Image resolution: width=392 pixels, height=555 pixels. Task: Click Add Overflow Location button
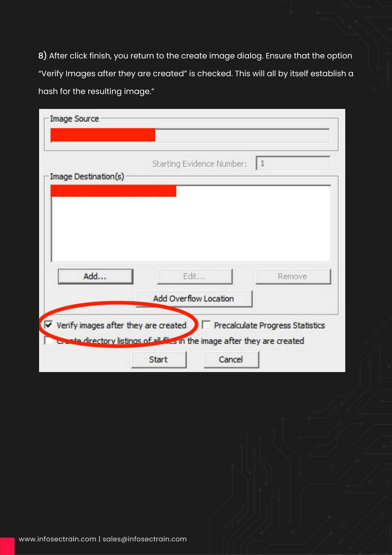coord(194,298)
